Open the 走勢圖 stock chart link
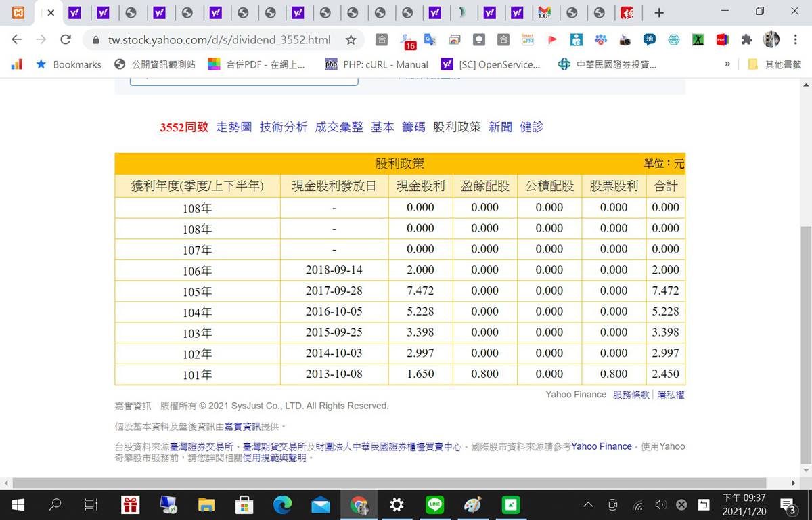Screen dimensions: 812x520 click(x=233, y=127)
